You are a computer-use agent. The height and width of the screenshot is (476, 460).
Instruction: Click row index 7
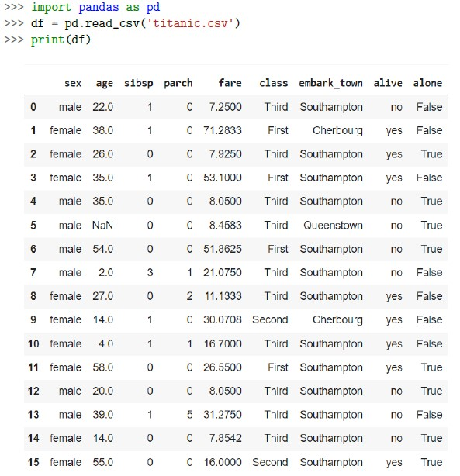33,273
